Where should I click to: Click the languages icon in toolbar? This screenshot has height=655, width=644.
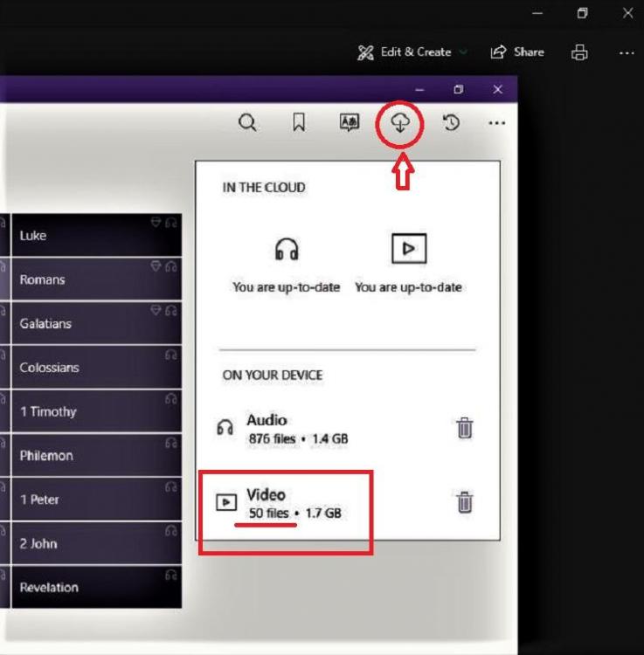pyautogui.click(x=350, y=123)
